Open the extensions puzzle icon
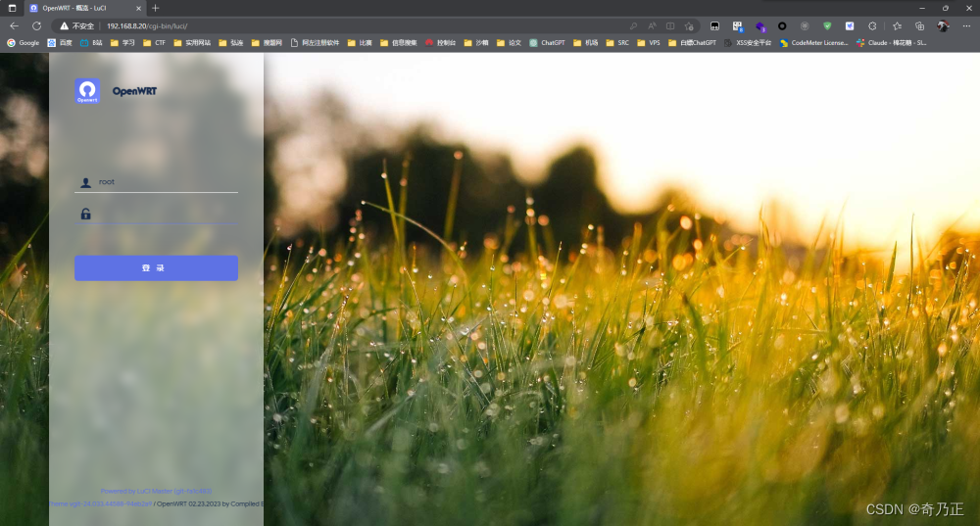 point(872,26)
